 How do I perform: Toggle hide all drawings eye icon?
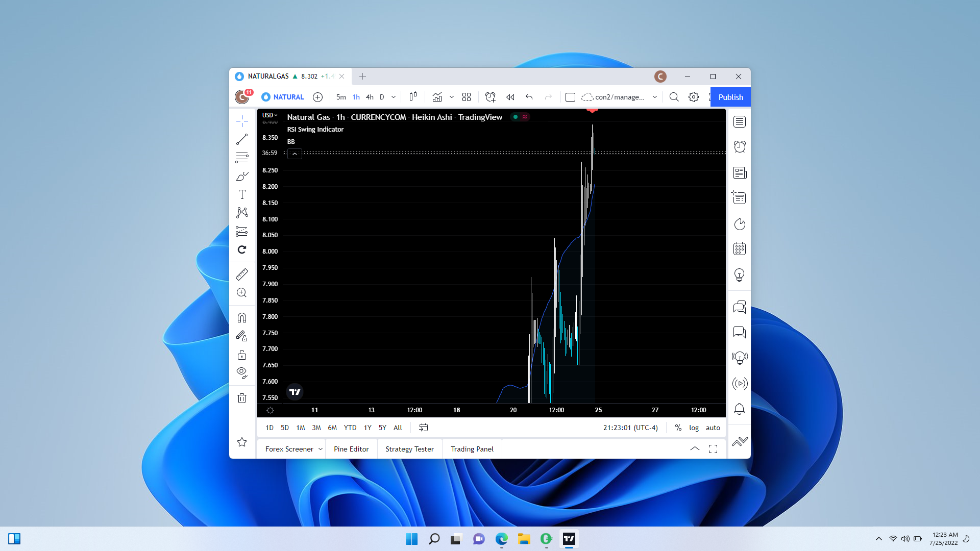click(x=242, y=372)
